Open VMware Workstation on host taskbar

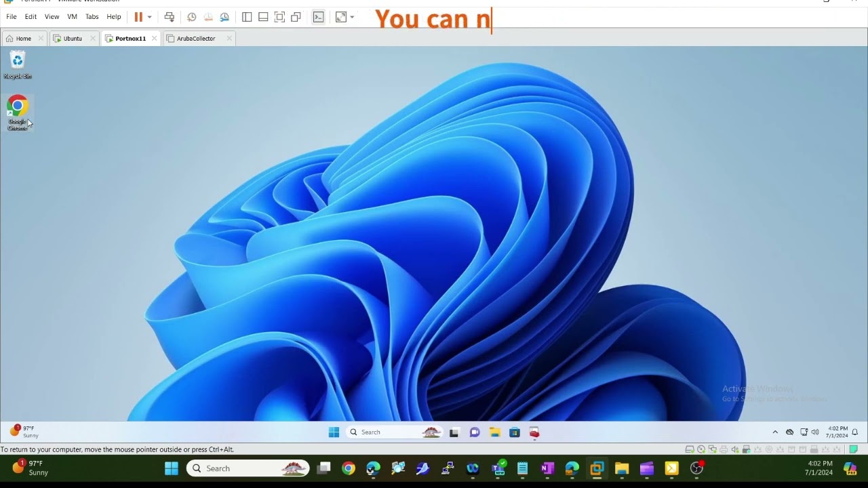click(x=597, y=468)
